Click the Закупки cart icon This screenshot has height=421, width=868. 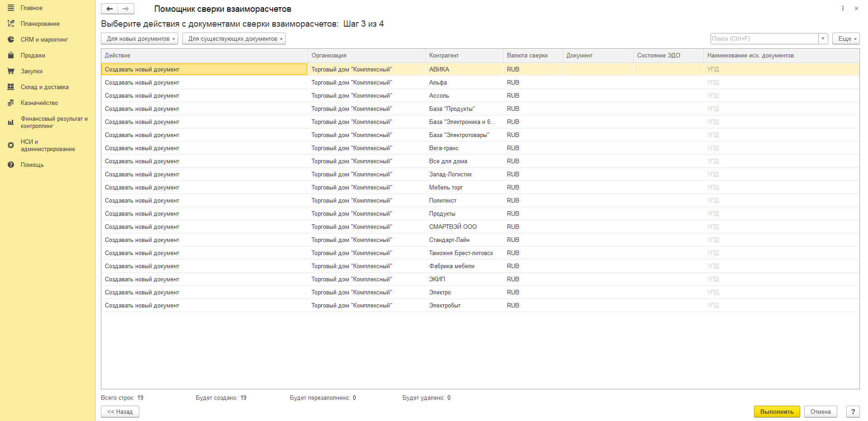11,71
